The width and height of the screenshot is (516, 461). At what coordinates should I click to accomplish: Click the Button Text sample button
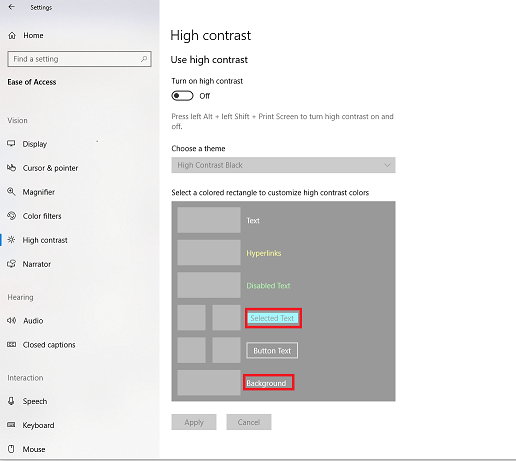272,350
